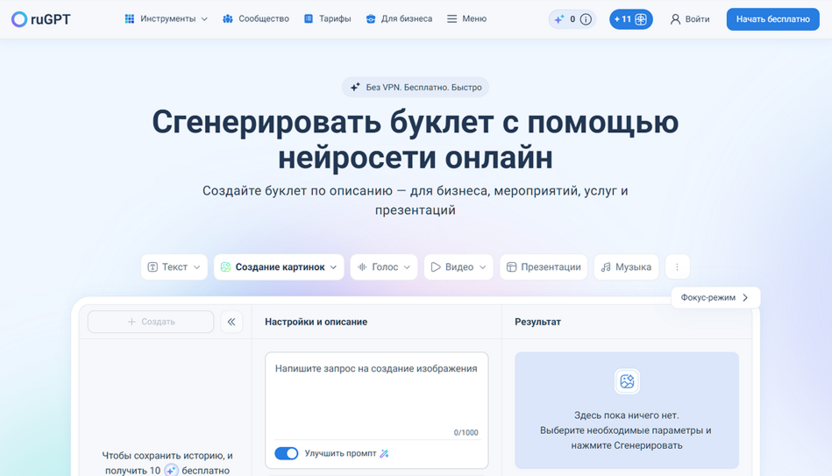This screenshot has height=476, width=832.
Task: Click the image placeholder icon in Результат
Action: tap(627, 382)
